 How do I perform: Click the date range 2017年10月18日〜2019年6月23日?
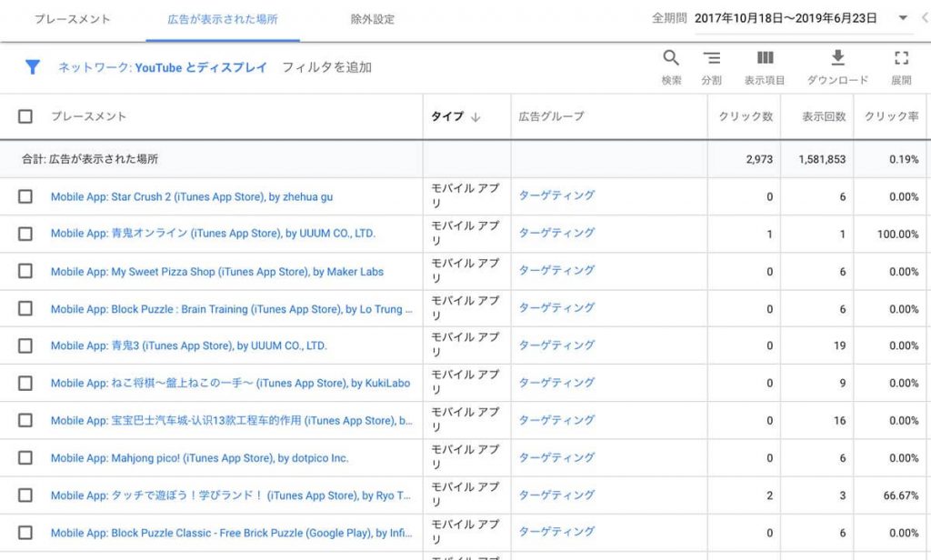pos(786,18)
